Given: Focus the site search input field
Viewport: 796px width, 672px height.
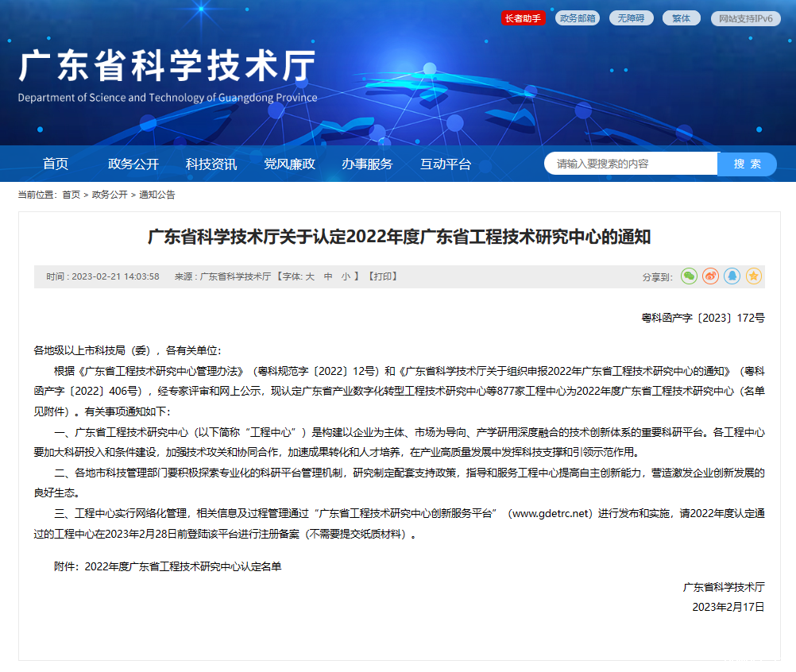Looking at the screenshot, I should click(x=631, y=164).
